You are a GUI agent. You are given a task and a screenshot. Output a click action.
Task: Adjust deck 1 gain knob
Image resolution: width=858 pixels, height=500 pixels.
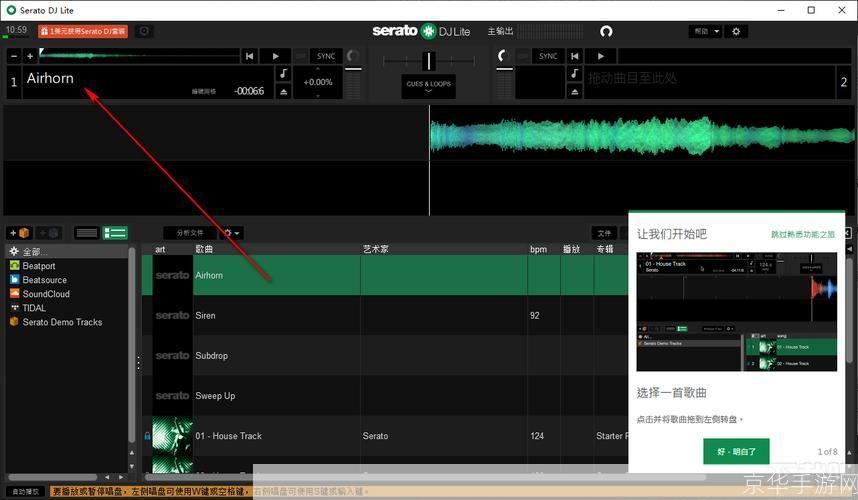353,56
